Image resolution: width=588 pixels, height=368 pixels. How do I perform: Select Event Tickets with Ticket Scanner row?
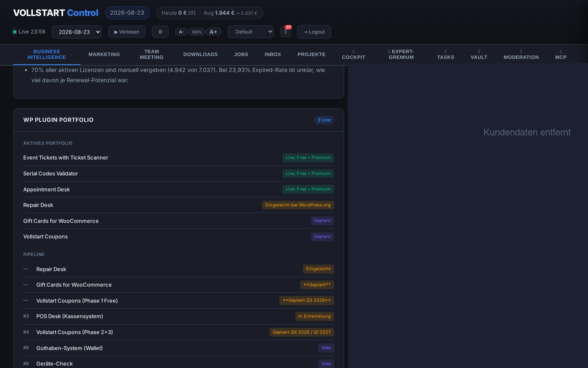pyautogui.click(x=178, y=158)
